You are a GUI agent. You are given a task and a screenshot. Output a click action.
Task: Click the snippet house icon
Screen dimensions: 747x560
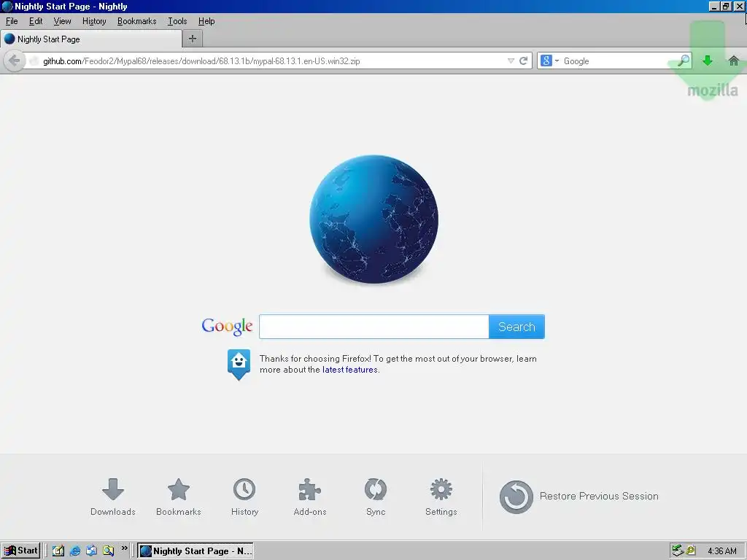[x=239, y=365]
